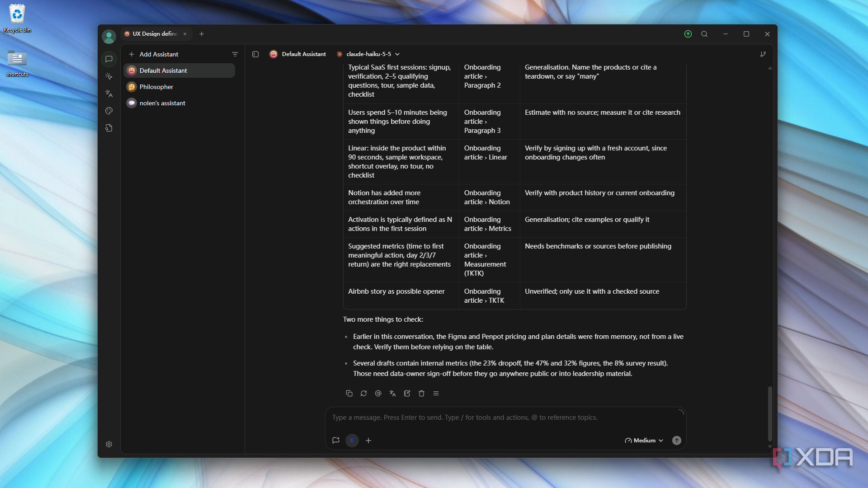Toggle the highlighted blue input bar button

coord(352,441)
